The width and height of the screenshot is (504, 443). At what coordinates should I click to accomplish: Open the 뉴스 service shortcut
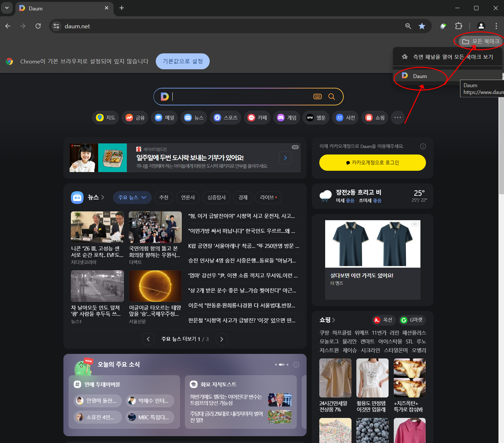click(194, 117)
